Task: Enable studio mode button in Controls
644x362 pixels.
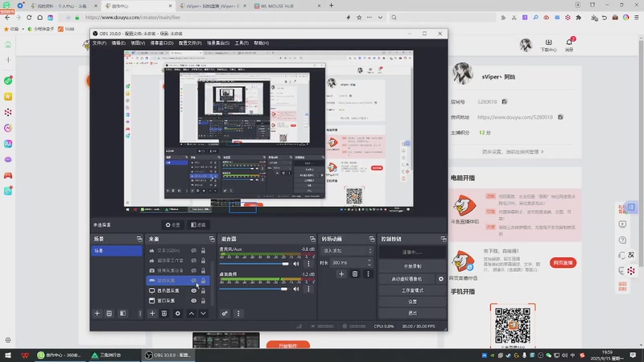Action: [x=412, y=290]
